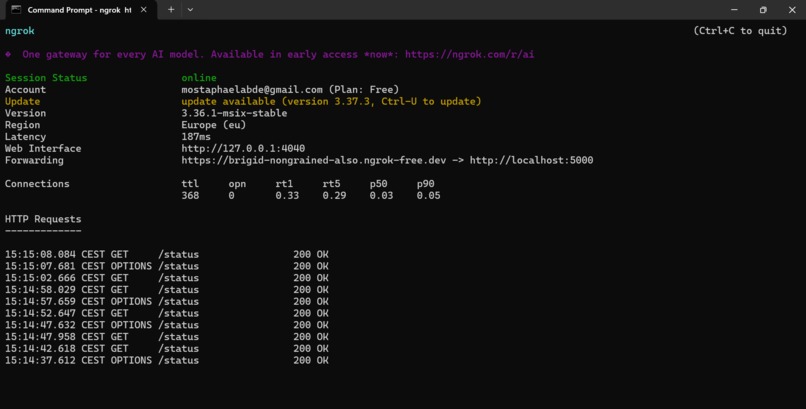This screenshot has height=409, width=806.
Task: Click the Command Prompt icon in tab
Action: [16, 10]
